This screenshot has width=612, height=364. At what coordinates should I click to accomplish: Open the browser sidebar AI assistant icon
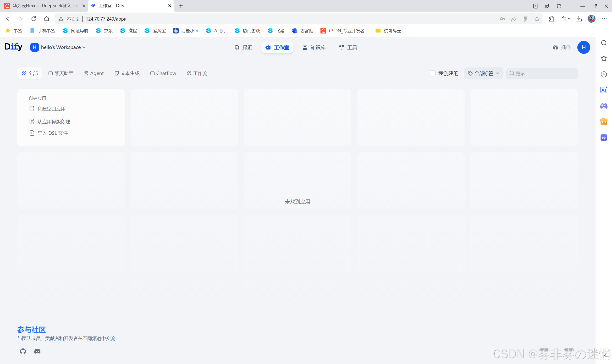coord(603,90)
